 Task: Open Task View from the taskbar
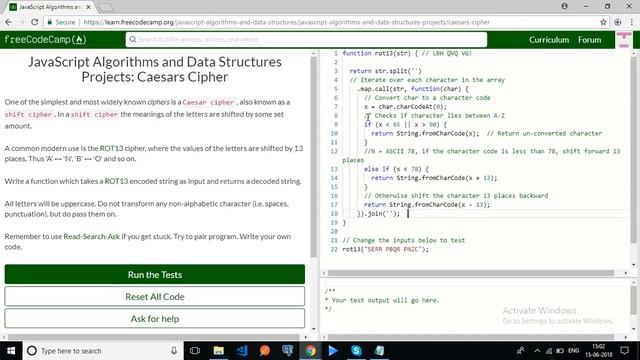tap(195, 351)
